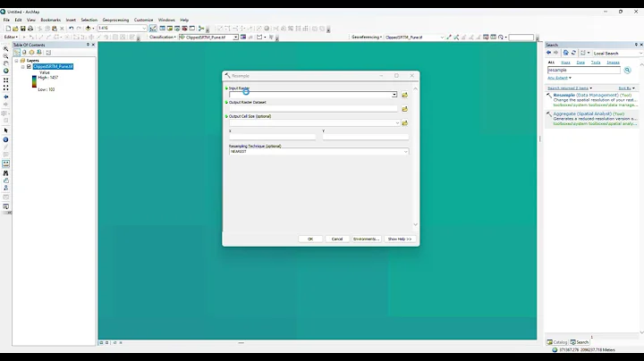Select the Zoom Out tool

[x=5, y=56]
